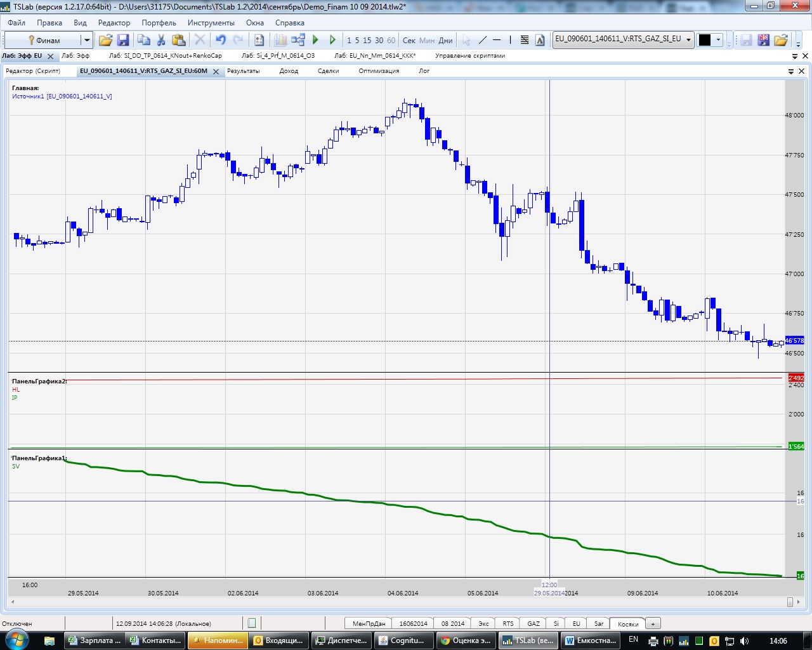Select the horizontal line drawing tool

point(497,40)
